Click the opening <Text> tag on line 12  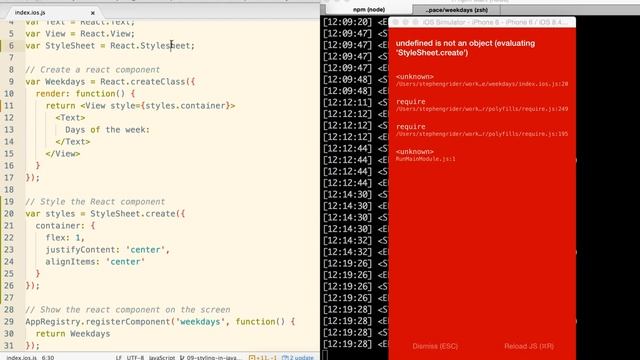(x=70, y=118)
